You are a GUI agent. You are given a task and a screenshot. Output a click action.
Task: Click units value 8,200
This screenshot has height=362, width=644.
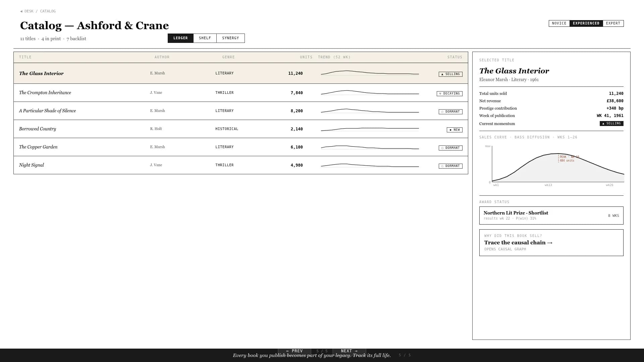pos(297,111)
